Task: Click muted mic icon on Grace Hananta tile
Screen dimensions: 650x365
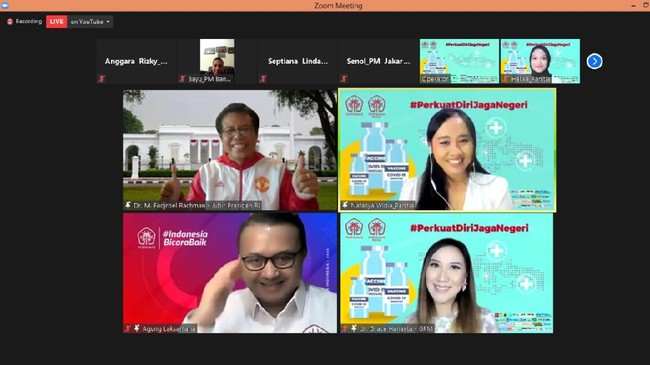Action: [345, 328]
